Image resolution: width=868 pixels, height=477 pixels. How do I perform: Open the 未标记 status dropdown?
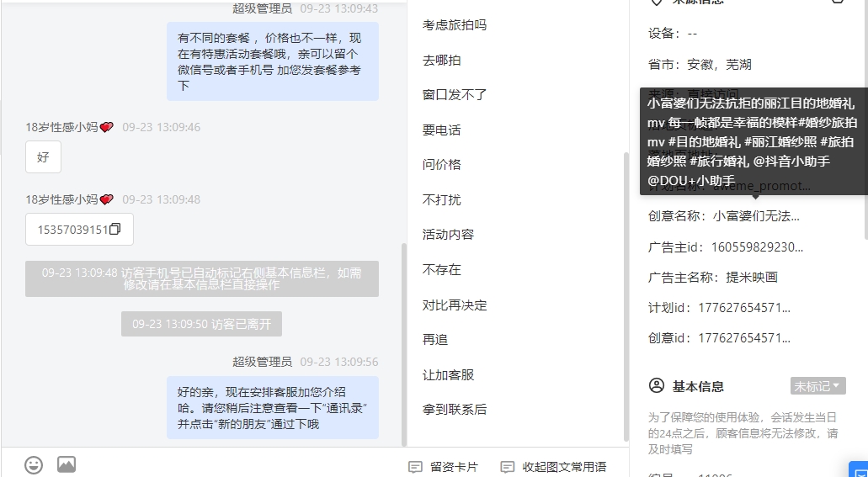coord(817,386)
